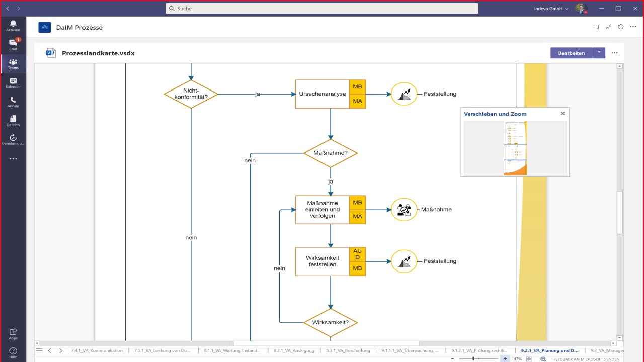
Task: Click the Feststellung icon beside Ursachenanalyse
Action: click(x=404, y=94)
